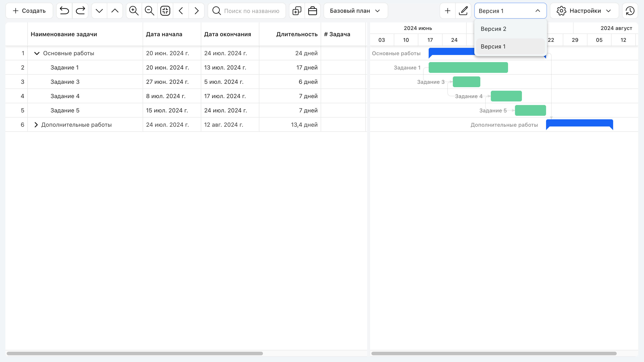Click the green Задание 1 Gantt bar
This screenshot has height=362, width=644.
click(x=468, y=67)
